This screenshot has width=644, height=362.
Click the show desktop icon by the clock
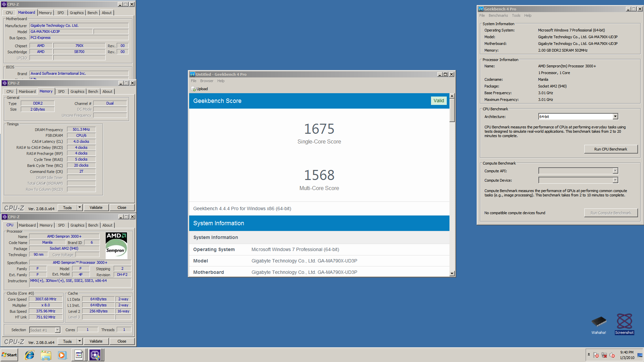click(640, 355)
